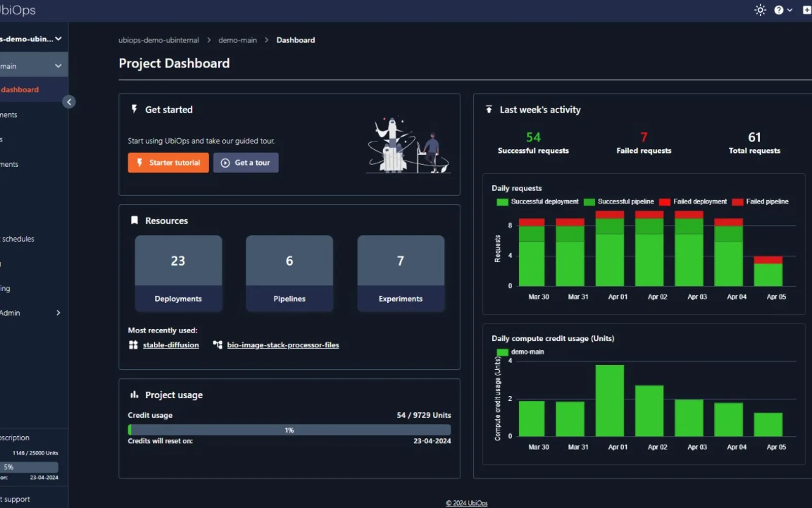Click sidebar subscription 5% progress bar

(x=29, y=467)
